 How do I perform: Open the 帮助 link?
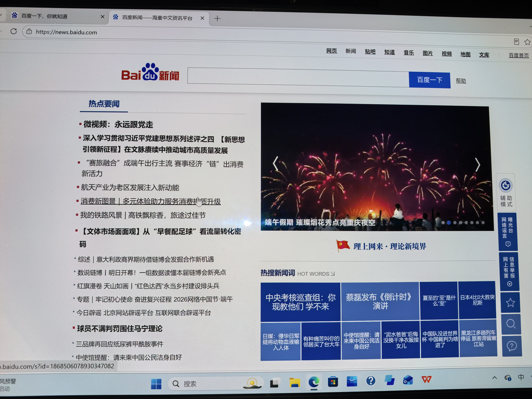(x=461, y=81)
